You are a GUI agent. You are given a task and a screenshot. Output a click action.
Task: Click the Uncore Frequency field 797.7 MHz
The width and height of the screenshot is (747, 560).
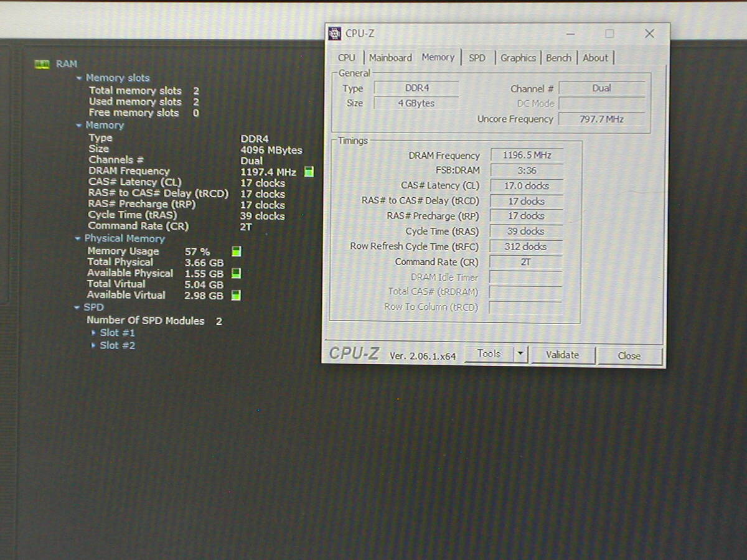(601, 119)
